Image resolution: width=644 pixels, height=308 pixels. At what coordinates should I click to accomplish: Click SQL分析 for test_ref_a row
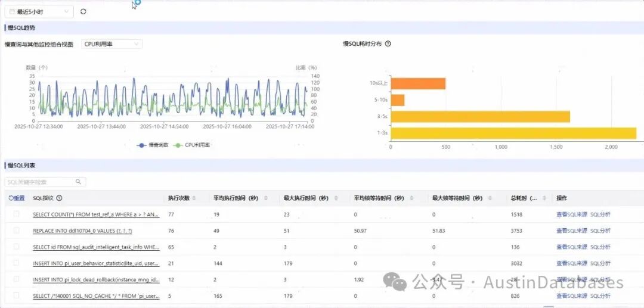point(600,214)
